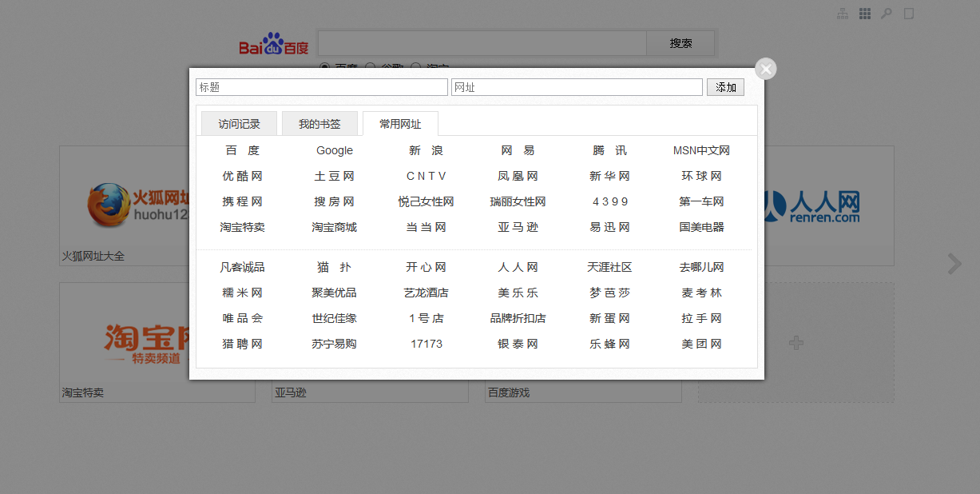980x494 pixels.
Task: Click the blank page icon at top
Action: point(908,14)
